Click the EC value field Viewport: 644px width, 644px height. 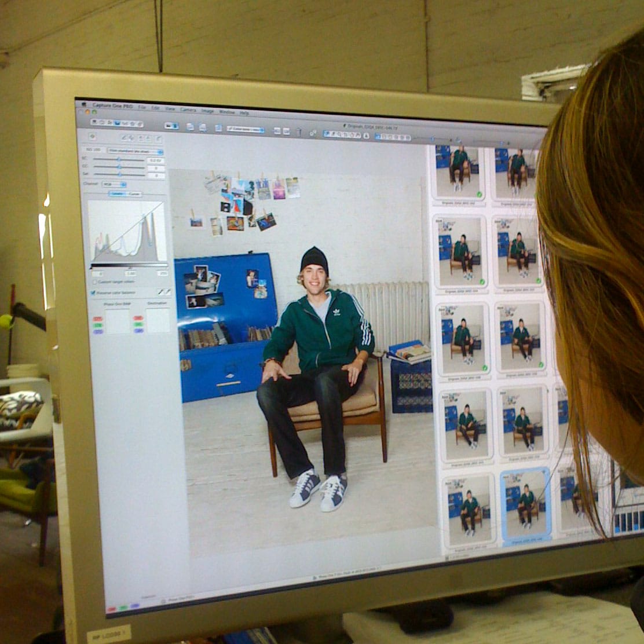click(156, 160)
